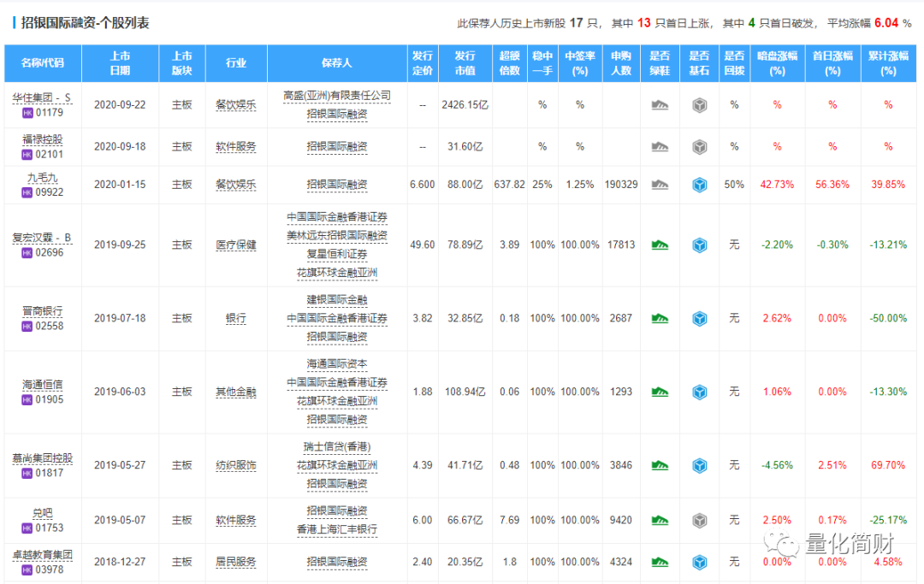The image size is (924, 584).
Task: Open sponsor 高盛(亚洲)有限责任公司
Action: (x=336, y=96)
